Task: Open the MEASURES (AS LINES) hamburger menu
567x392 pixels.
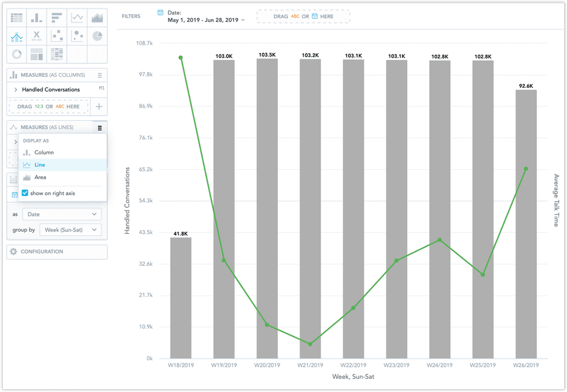Action: (99, 127)
